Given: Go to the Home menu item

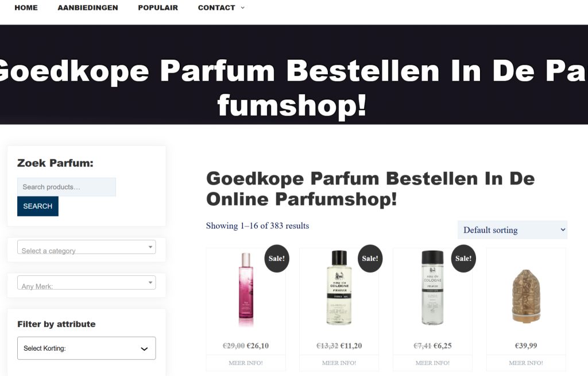Looking at the screenshot, I should click(26, 7).
